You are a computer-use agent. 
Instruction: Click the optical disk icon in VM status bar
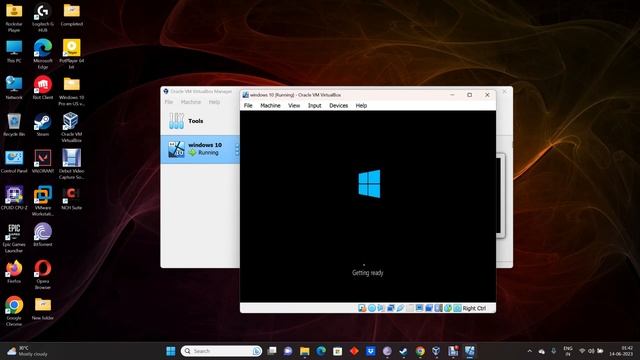pyautogui.click(x=372, y=308)
